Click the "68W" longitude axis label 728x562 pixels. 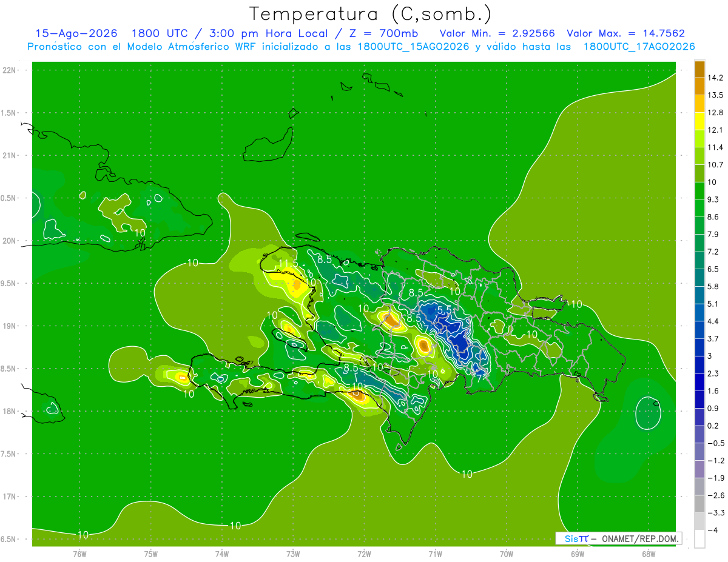click(648, 554)
